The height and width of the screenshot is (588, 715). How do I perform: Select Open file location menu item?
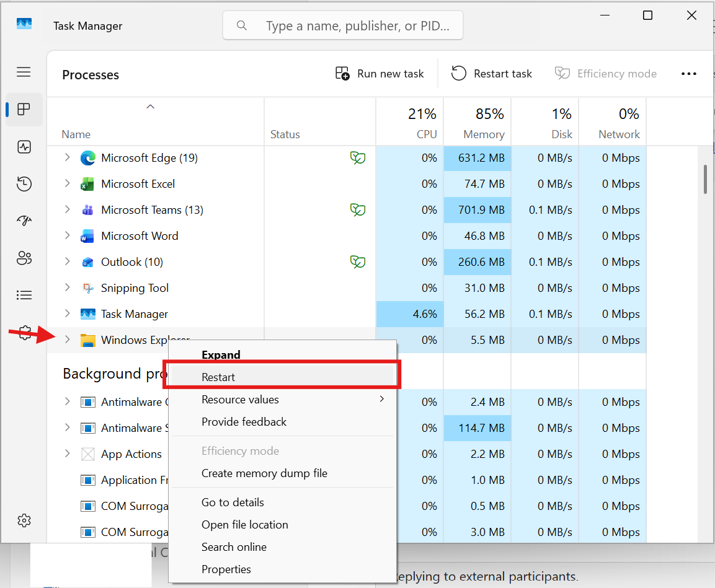pyautogui.click(x=282, y=525)
